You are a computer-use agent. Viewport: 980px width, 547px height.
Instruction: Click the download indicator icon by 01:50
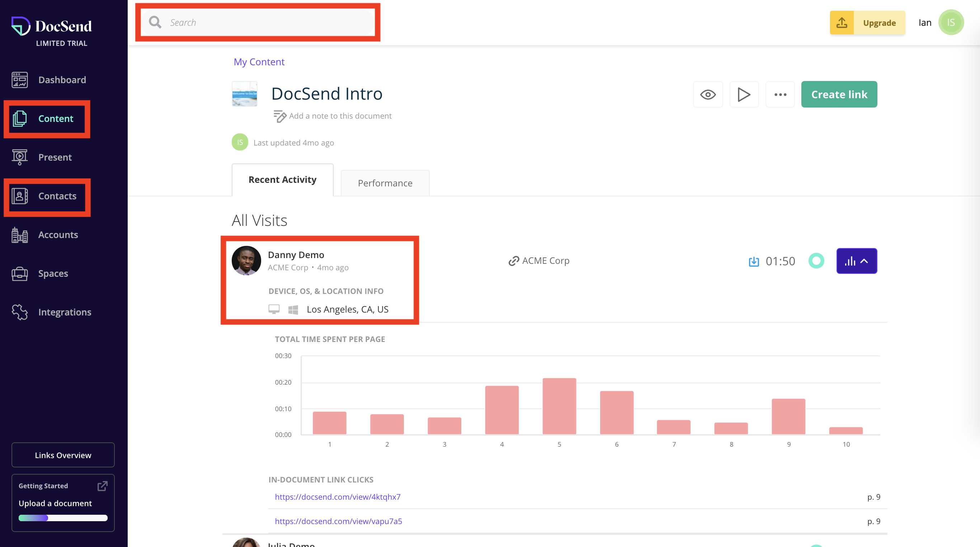[x=754, y=262]
